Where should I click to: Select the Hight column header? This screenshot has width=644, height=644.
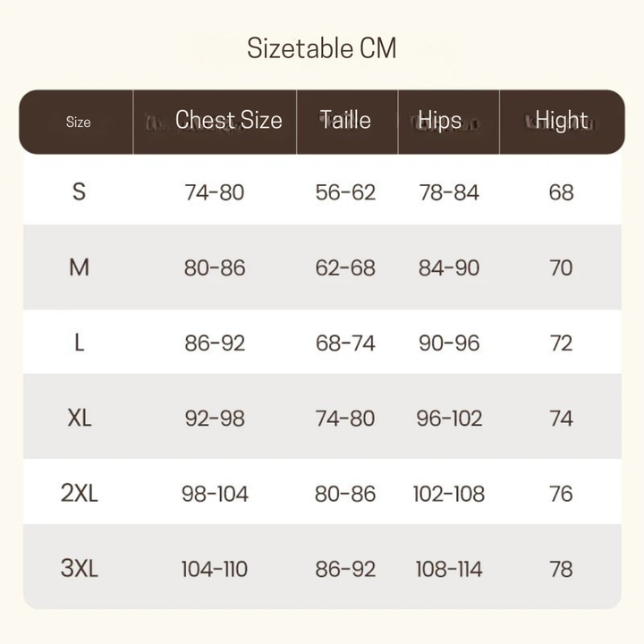561,121
